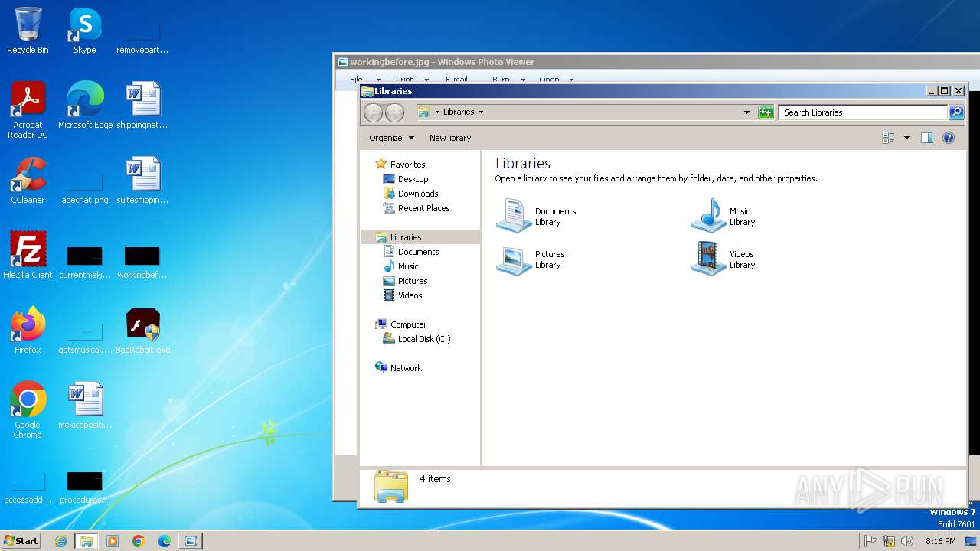Select the Google Chrome desktop shortcut
980x551 pixels.
point(28,410)
